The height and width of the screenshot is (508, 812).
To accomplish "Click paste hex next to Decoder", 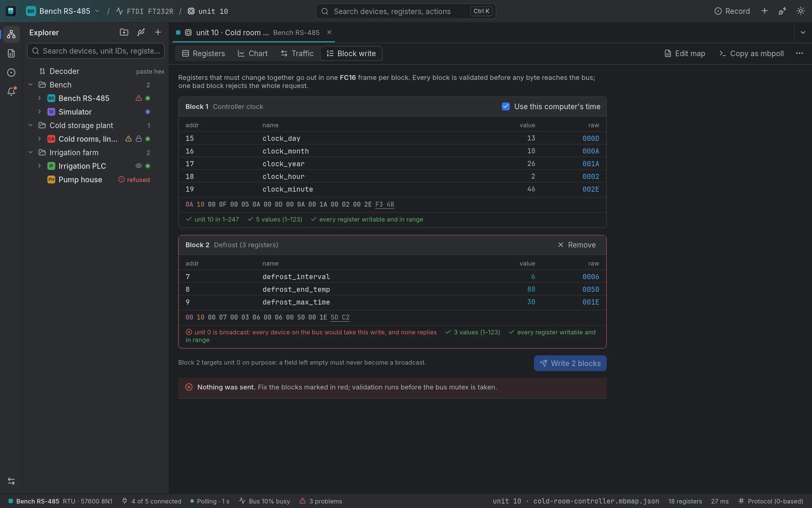I will pos(150,71).
